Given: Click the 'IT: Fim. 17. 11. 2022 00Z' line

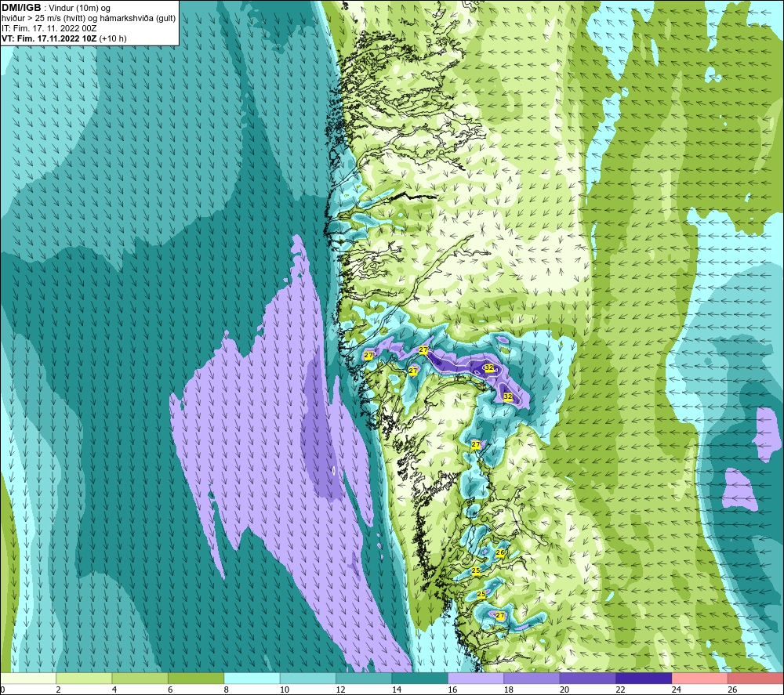Looking at the screenshot, I should click(49, 28).
